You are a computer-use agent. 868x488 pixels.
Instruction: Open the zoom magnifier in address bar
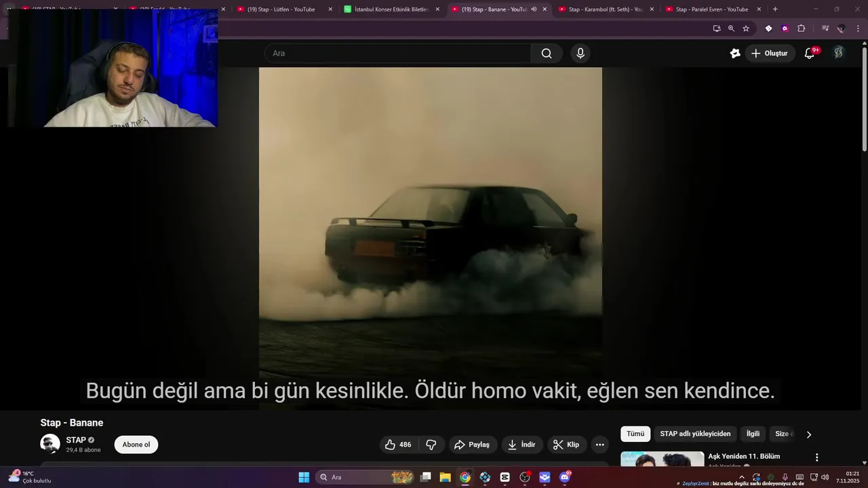tap(731, 28)
